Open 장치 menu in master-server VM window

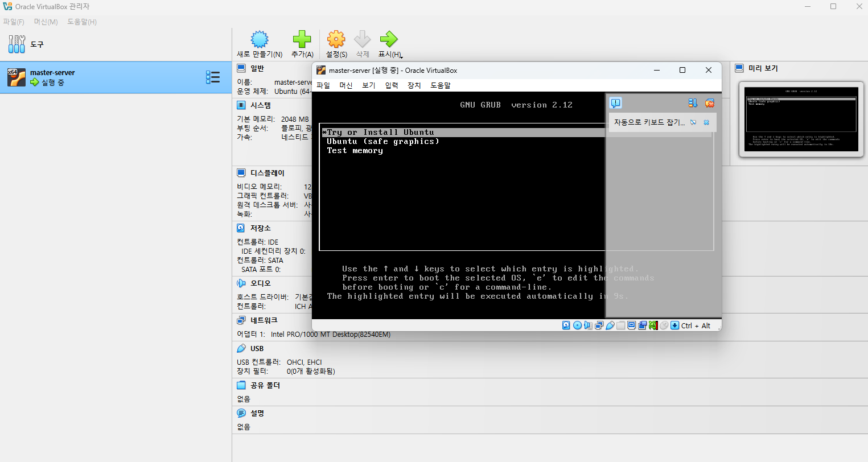(x=414, y=85)
